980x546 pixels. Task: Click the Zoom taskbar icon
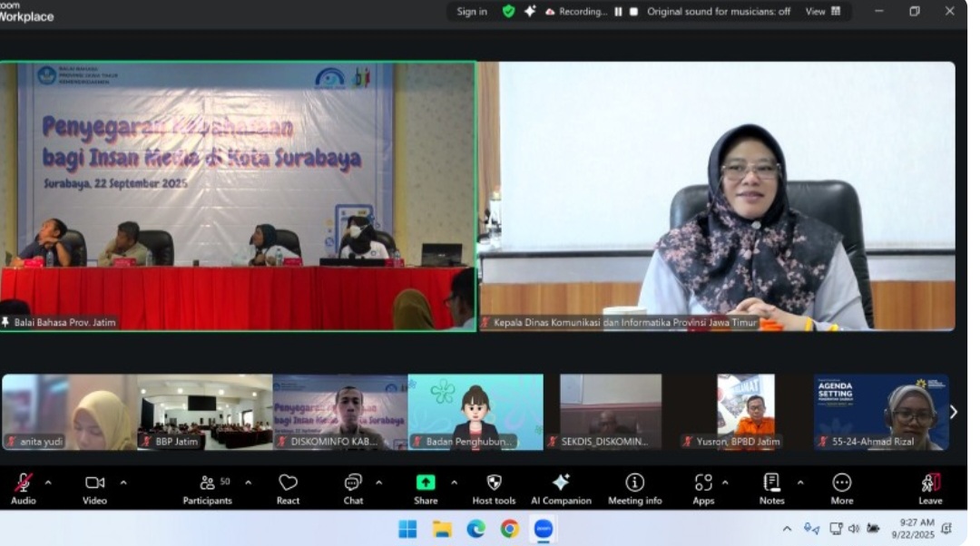[544, 529]
